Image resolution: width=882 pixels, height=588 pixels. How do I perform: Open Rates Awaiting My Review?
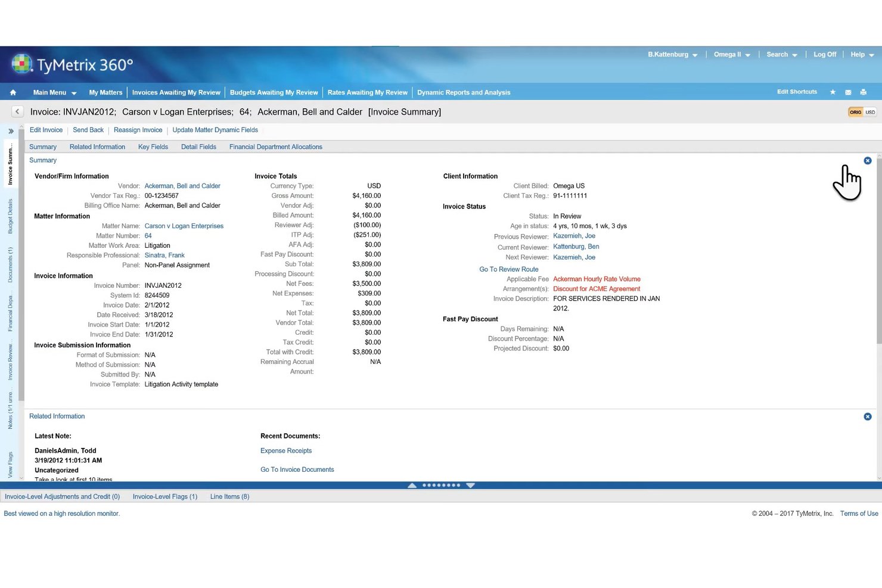[x=368, y=93]
